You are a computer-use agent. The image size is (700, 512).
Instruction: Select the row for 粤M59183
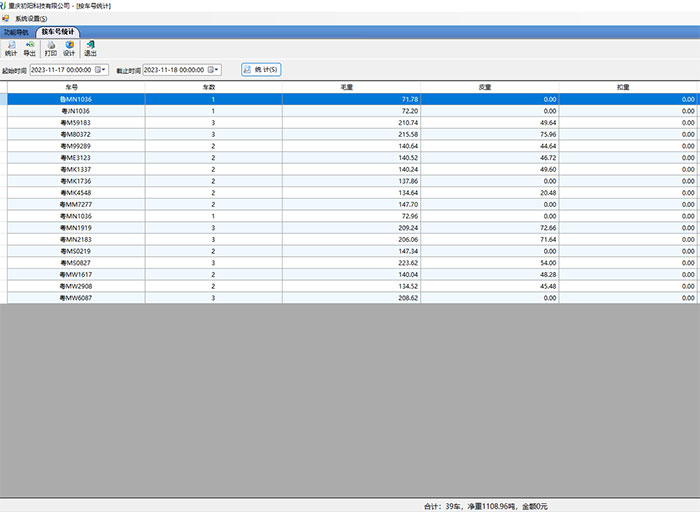point(76,122)
